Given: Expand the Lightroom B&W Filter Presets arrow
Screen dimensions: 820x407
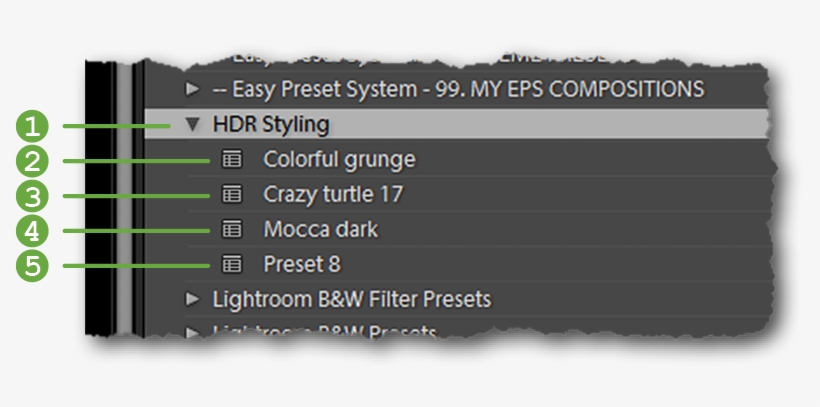Looking at the screenshot, I should [x=193, y=299].
